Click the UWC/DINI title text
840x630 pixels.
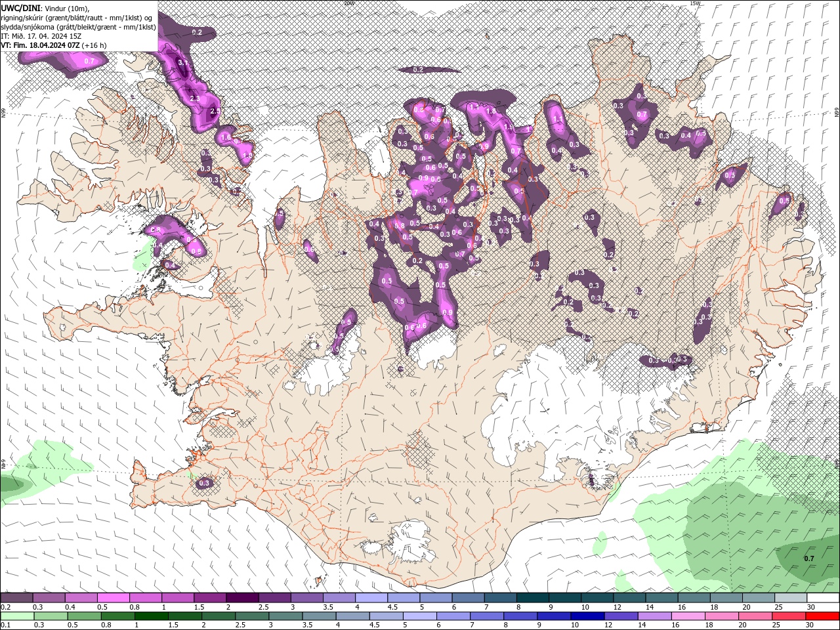tap(20, 7)
